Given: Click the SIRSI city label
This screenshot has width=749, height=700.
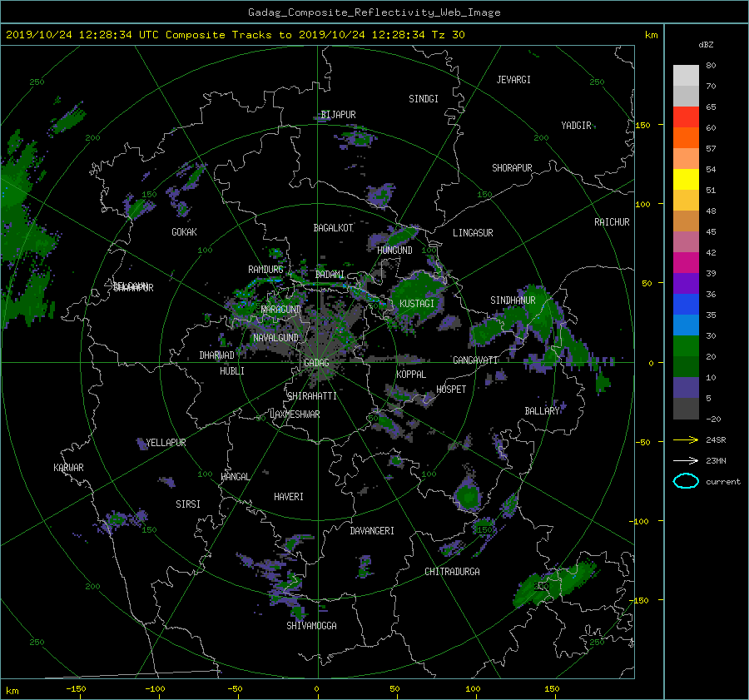Looking at the screenshot, I should tap(188, 504).
